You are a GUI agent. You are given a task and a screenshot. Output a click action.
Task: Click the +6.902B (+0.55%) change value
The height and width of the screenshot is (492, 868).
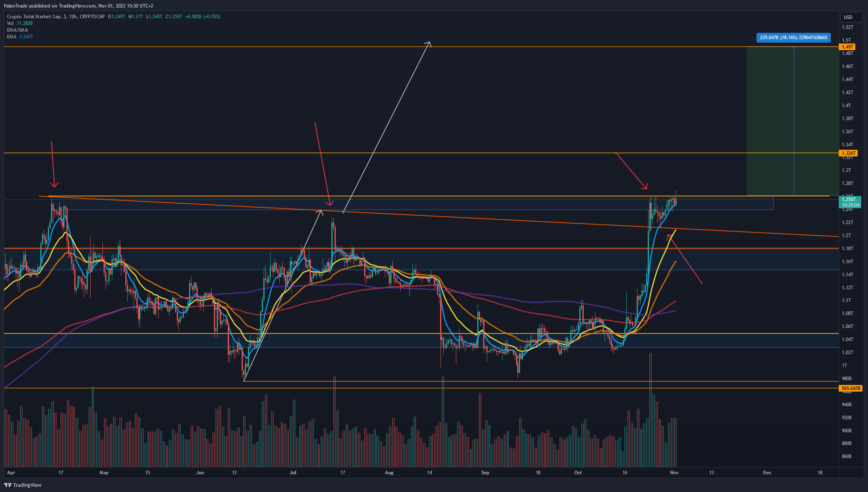click(x=203, y=17)
